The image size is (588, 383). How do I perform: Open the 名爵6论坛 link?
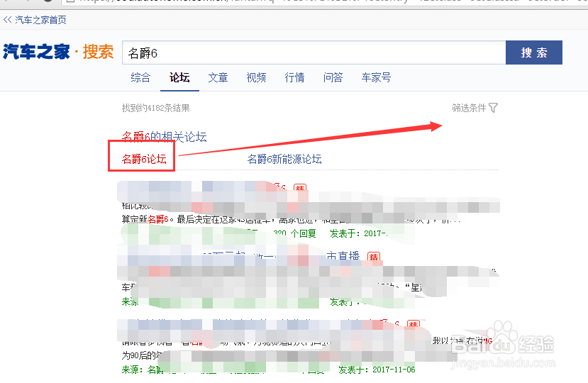[x=144, y=159]
